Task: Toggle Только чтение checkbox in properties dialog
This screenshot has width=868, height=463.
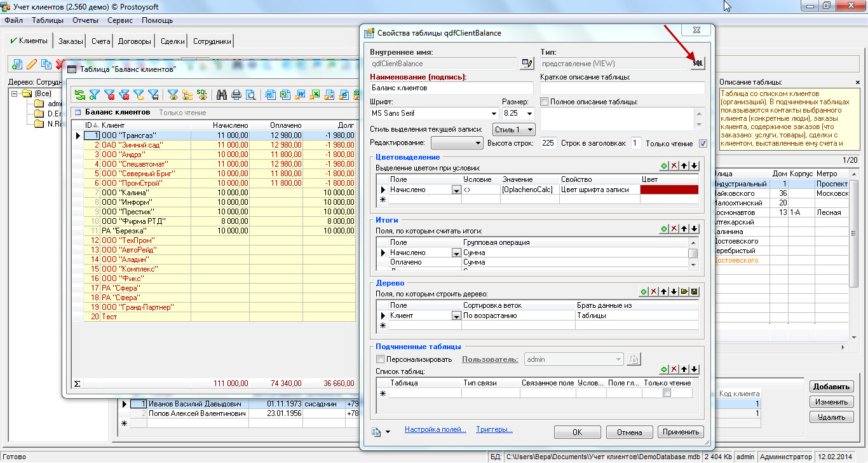Action: pyautogui.click(x=703, y=143)
